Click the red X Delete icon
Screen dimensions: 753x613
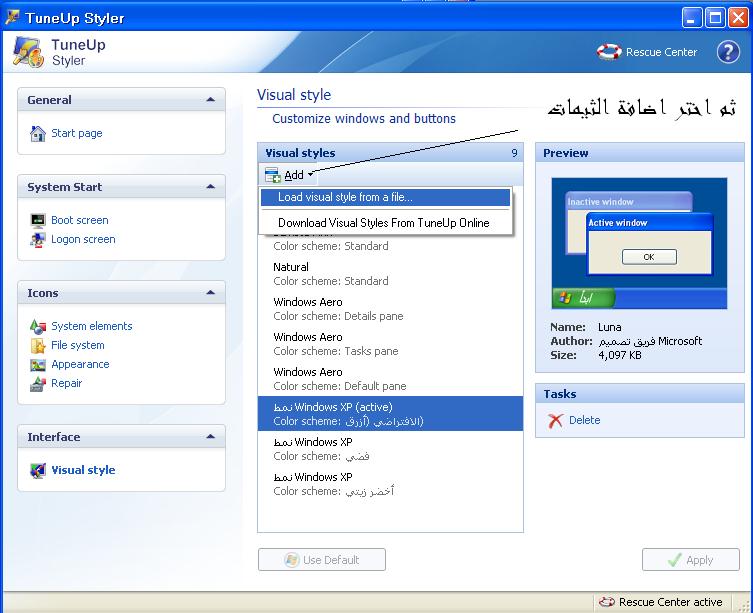[555, 421]
